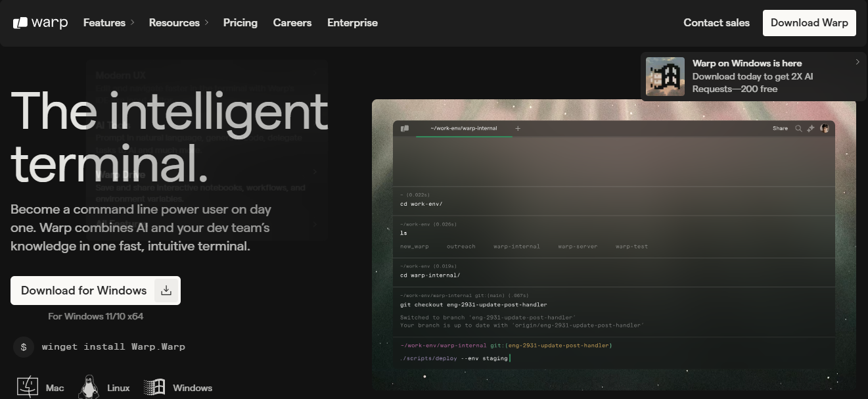The height and width of the screenshot is (399, 868).
Task: Click the chevron arrow on the announcement banner
Action: point(857,62)
